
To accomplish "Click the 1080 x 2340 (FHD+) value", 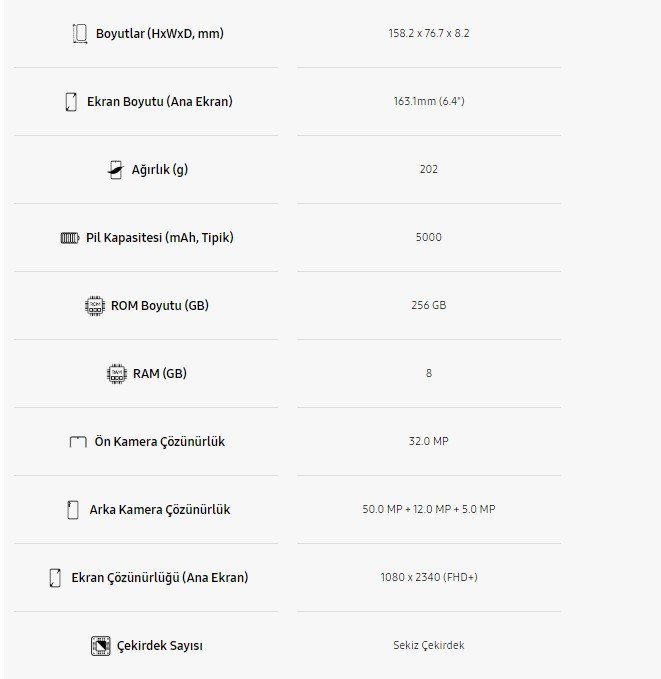I will pos(429,577).
